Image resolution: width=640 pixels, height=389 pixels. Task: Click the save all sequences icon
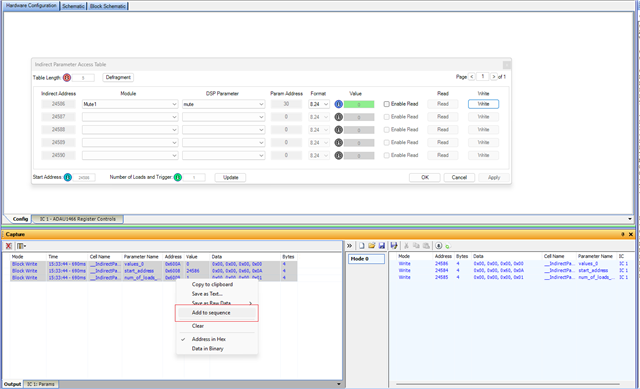[x=394, y=246]
